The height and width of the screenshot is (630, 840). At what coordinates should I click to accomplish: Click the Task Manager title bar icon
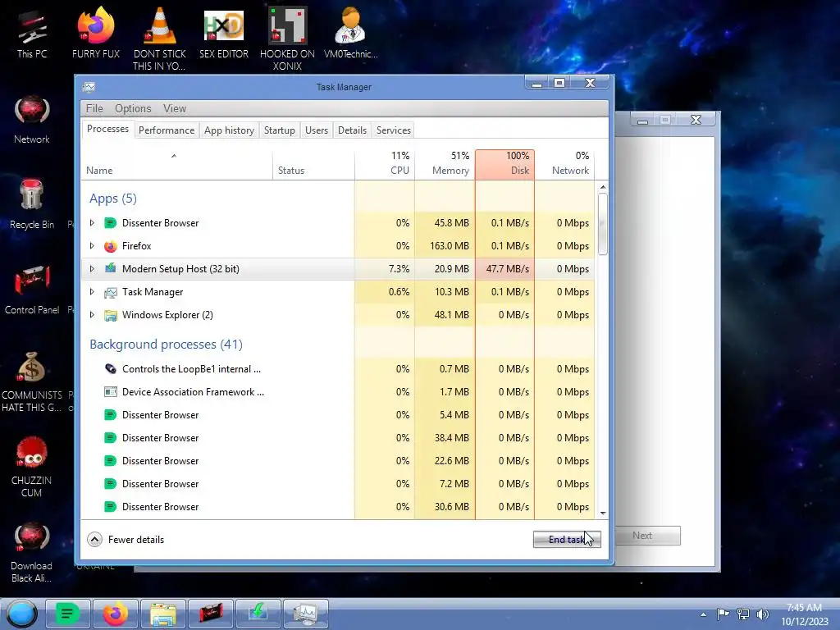click(x=89, y=87)
